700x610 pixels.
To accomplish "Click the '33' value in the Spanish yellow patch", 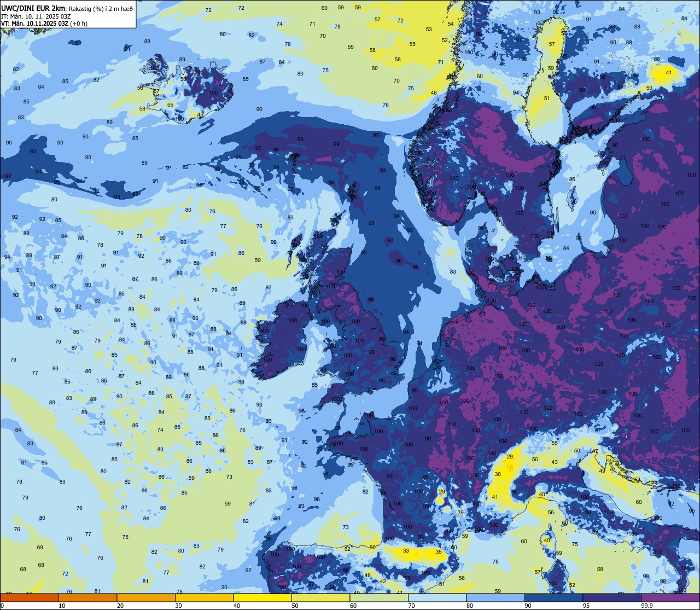I will point(406,551).
